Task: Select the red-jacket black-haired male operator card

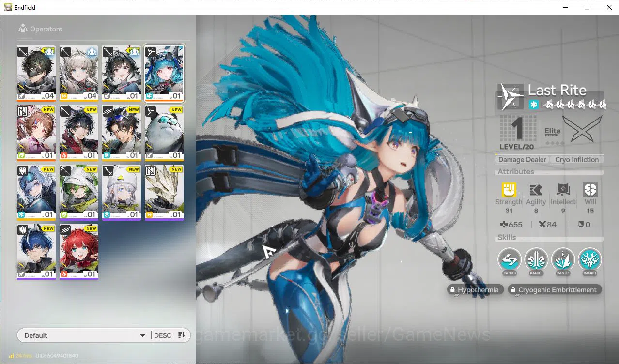Action: coord(79,133)
